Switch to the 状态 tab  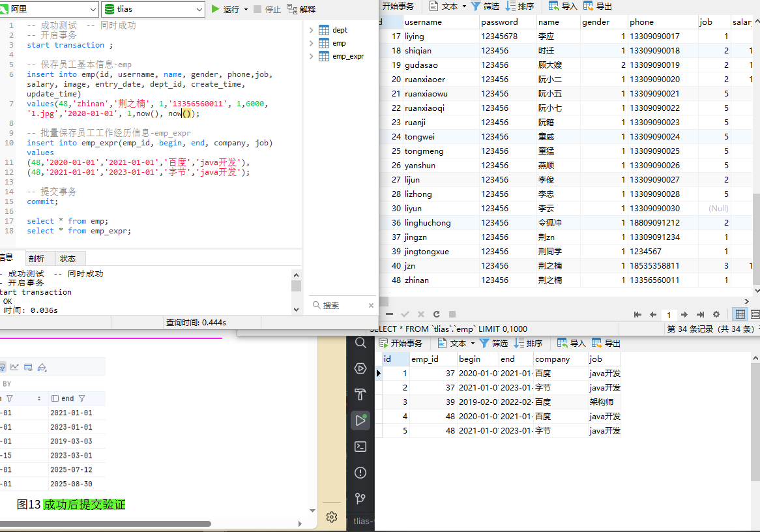tap(68, 258)
